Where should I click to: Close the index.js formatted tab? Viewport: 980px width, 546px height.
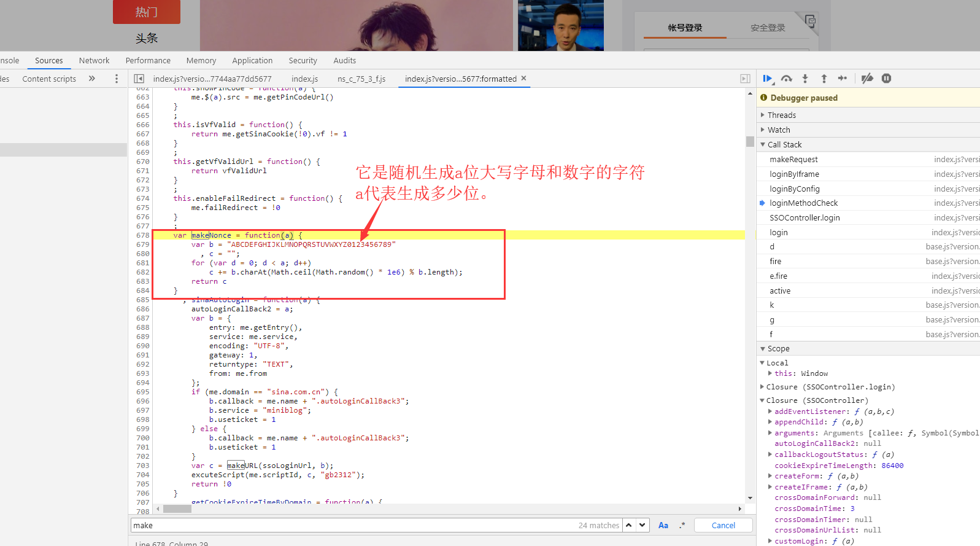point(523,78)
